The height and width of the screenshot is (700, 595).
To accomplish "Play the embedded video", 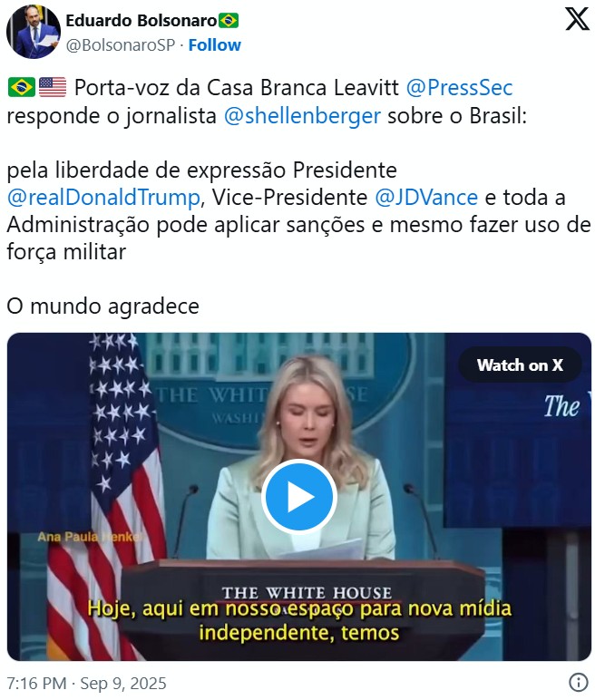I will pos(298,497).
